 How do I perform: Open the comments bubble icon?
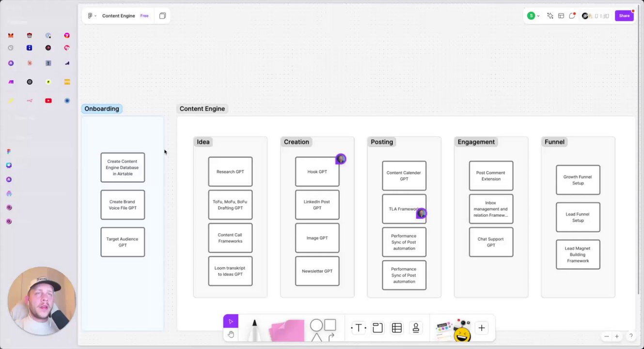point(572,16)
